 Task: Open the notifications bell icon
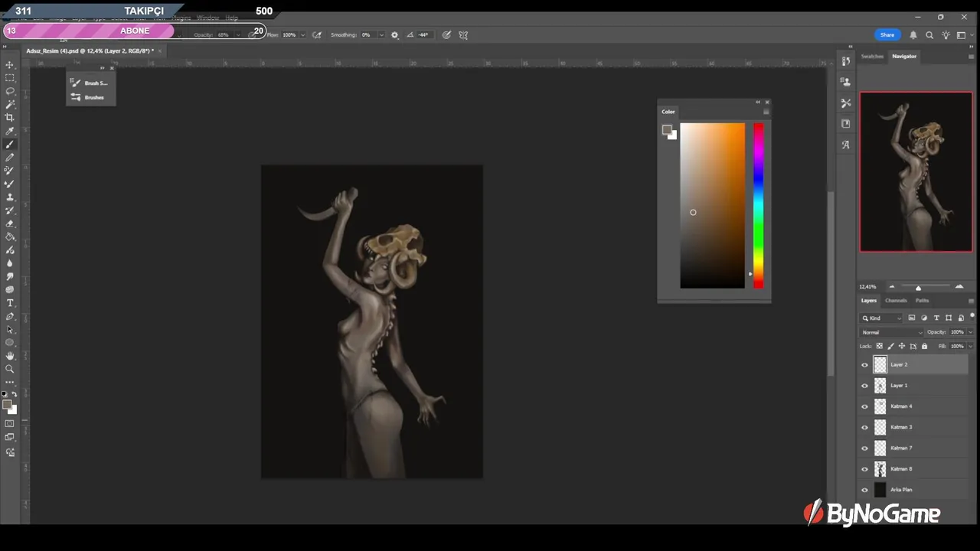click(913, 34)
